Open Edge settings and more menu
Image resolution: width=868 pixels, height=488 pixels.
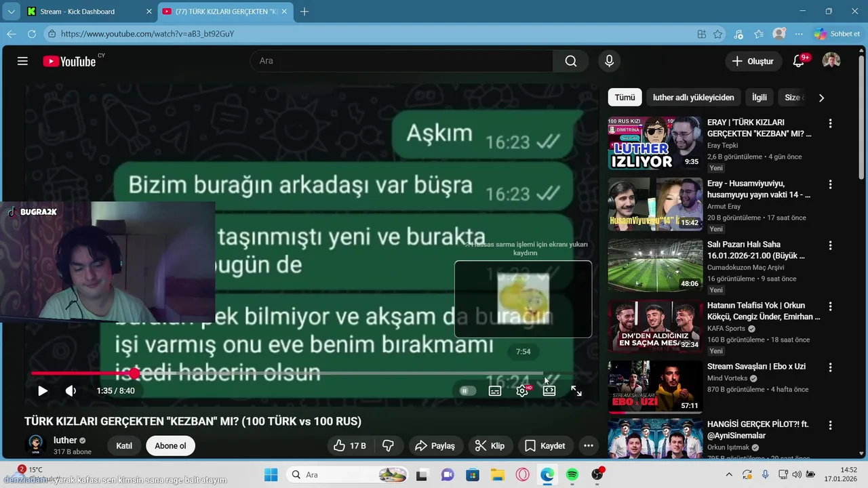coord(800,34)
